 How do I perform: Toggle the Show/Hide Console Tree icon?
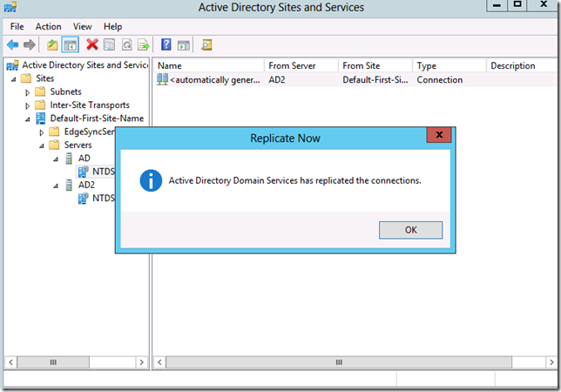pyautogui.click(x=70, y=45)
